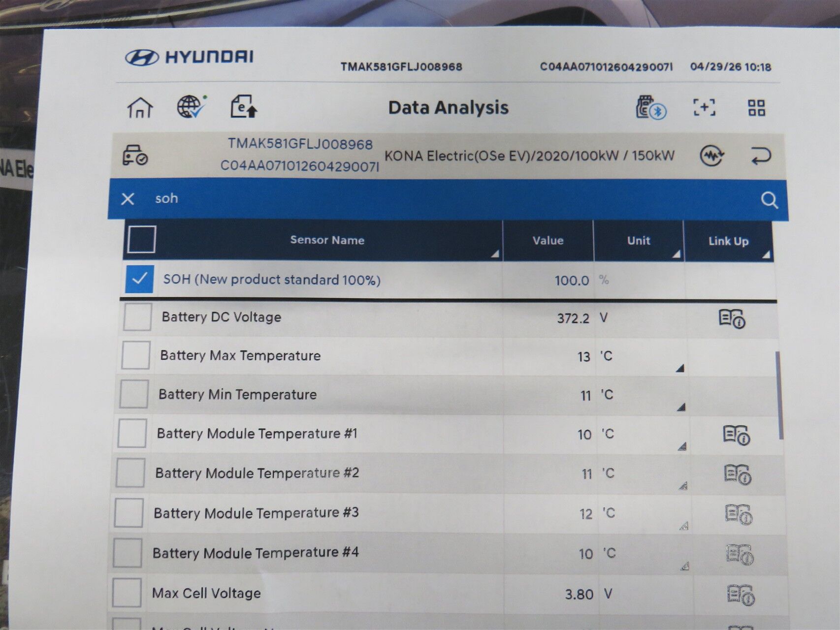Uncheck SOH (New product standard 100%)

pos(139,279)
